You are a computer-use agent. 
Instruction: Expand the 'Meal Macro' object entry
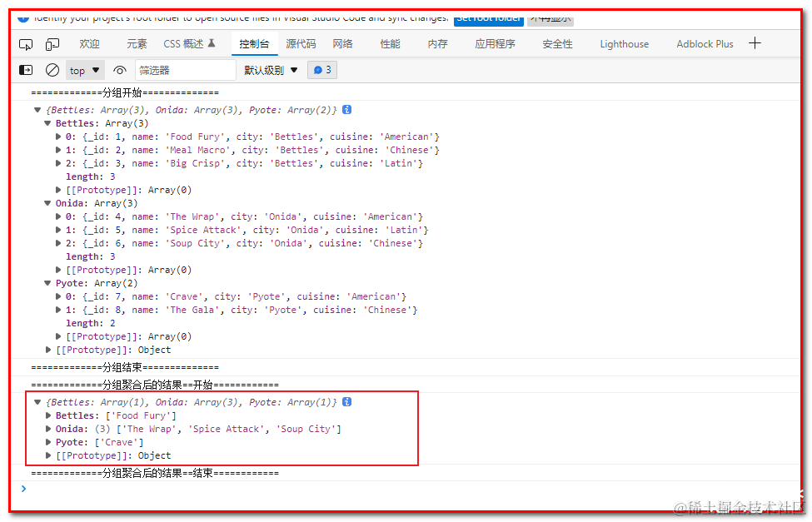[x=58, y=150]
